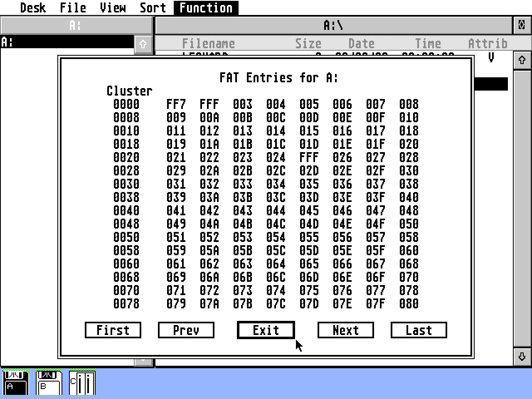The width and height of the screenshot is (532, 399).
Task: Click the V attribute in the file list
Action: (491, 57)
